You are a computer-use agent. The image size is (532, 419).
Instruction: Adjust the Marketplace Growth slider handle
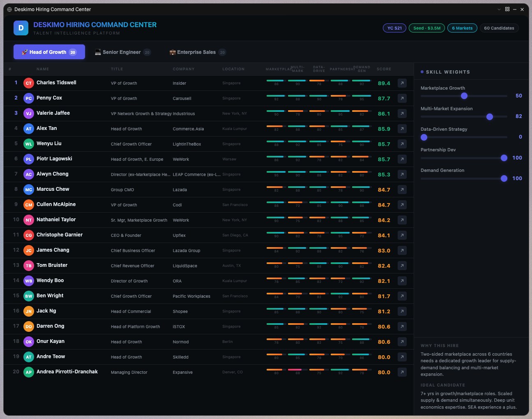(464, 96)
